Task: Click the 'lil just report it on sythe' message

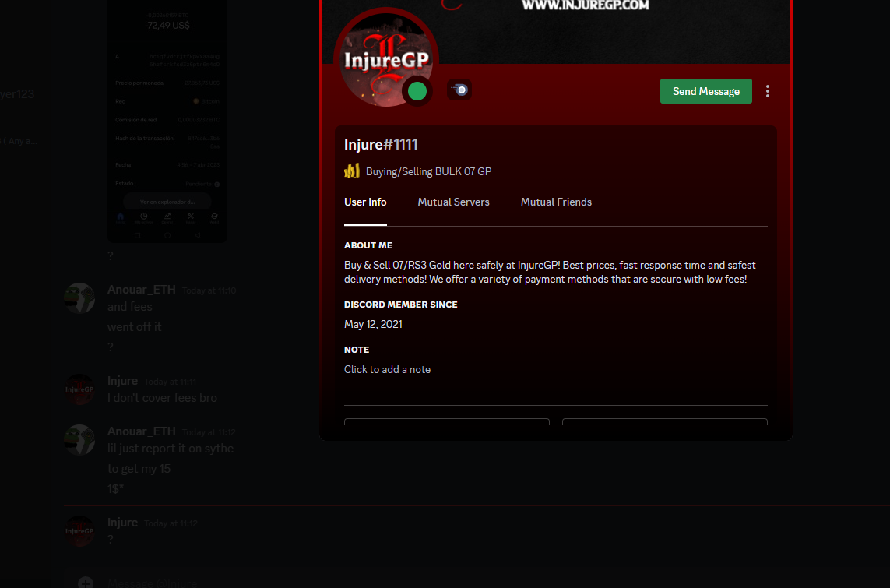Action: pos(171,449)
